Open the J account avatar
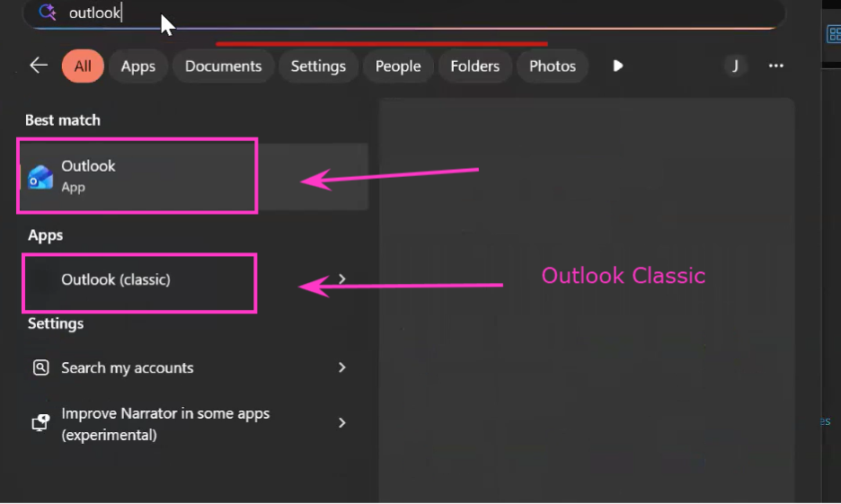Screen dimensions: 841x504 735,66
